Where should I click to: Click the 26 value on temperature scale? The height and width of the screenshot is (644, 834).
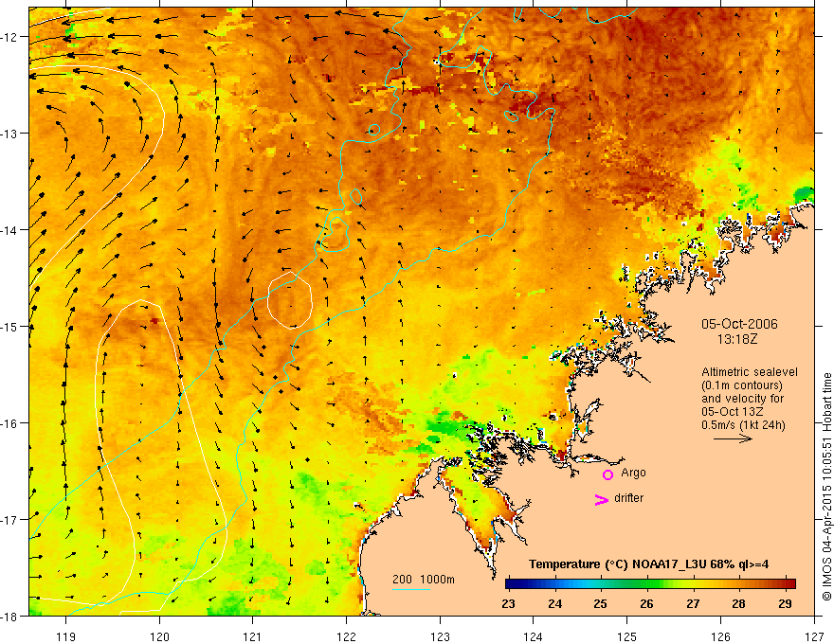(x=646, y=603)
